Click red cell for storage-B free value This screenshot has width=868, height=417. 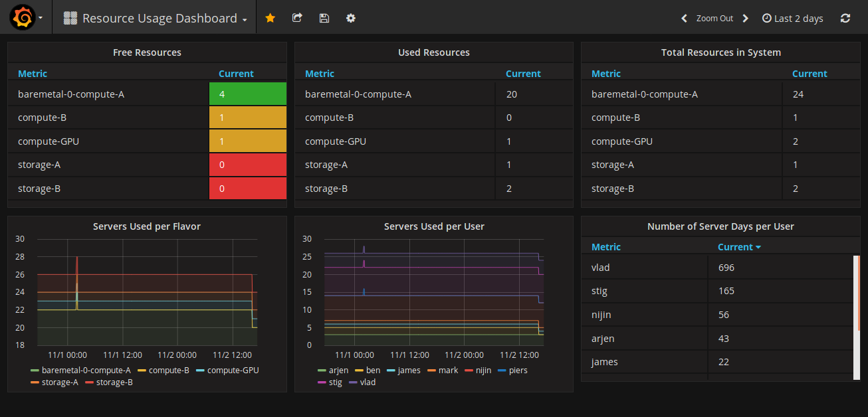click(247, 189)
